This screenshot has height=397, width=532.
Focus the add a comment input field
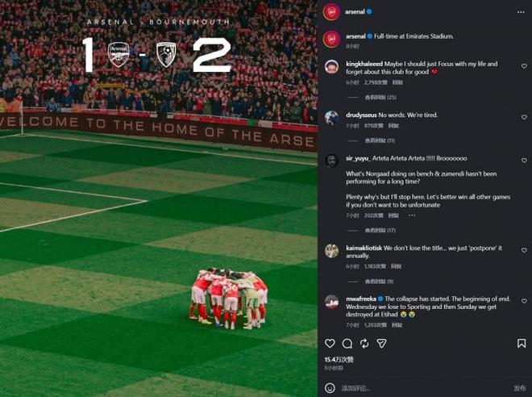(424, 388)
